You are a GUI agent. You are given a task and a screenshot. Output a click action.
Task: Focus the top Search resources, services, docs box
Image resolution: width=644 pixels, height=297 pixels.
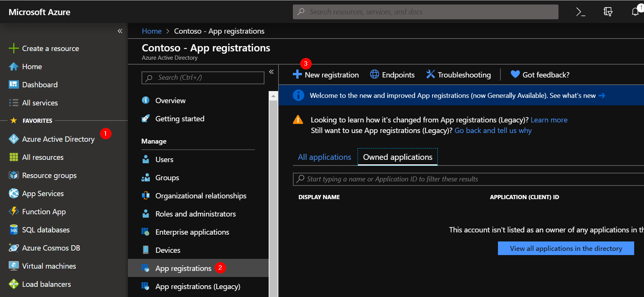[426, 12]
